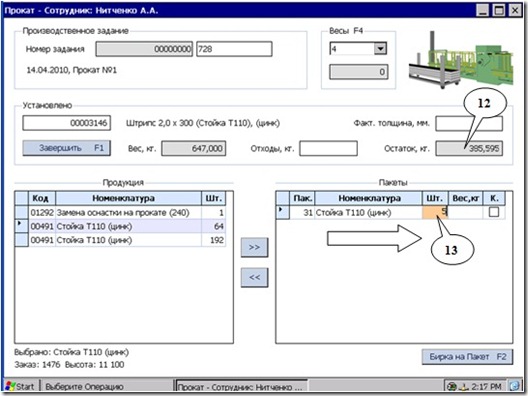Screen dimensions: 528x396
Task: Return item using the << button
Action: [x=255, y=277]
